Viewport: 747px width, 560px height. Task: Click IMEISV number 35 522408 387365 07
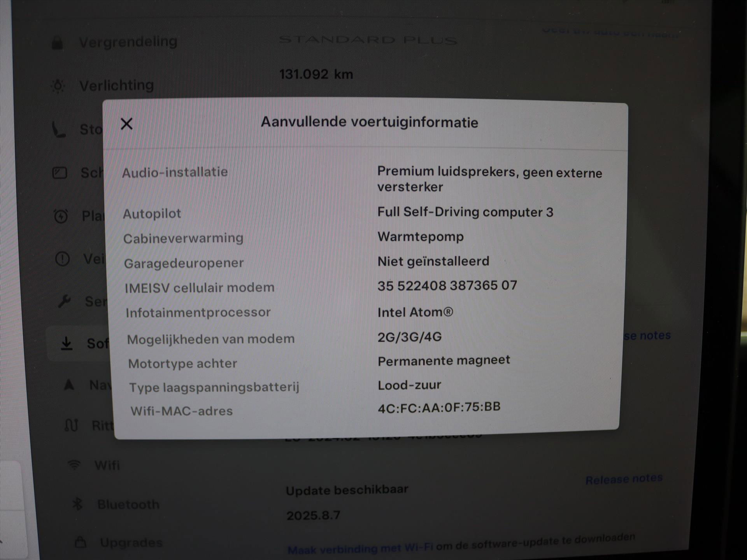[x=447, y=285]
